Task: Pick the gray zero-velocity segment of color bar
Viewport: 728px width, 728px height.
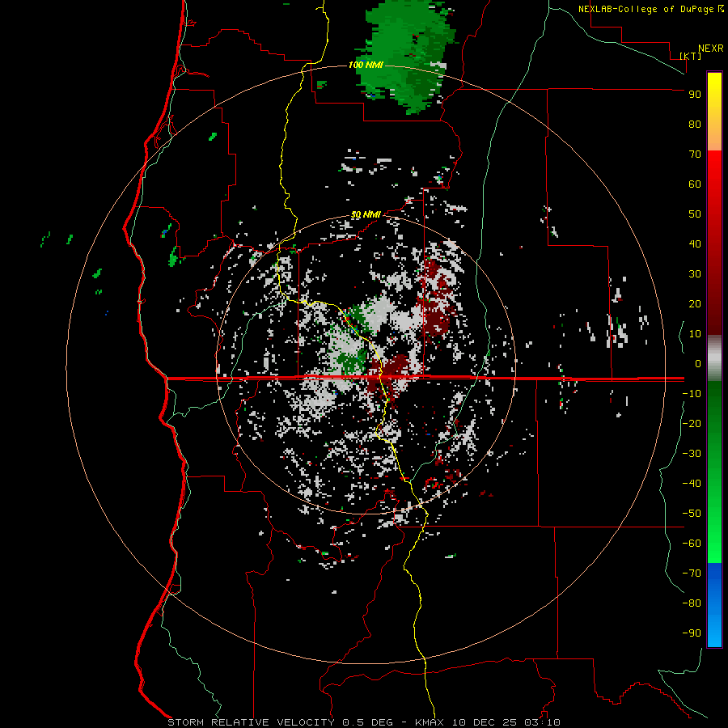Action: (714, 358)
